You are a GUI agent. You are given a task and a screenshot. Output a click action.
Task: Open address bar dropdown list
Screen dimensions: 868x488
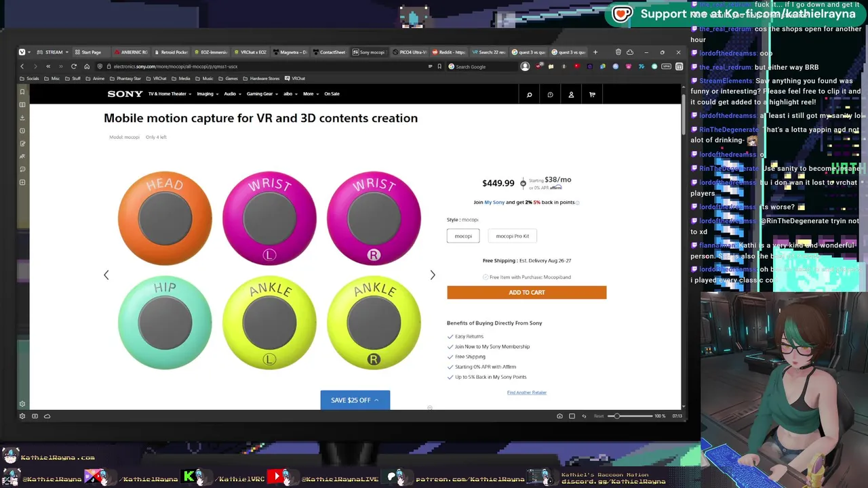click(430, 66)
